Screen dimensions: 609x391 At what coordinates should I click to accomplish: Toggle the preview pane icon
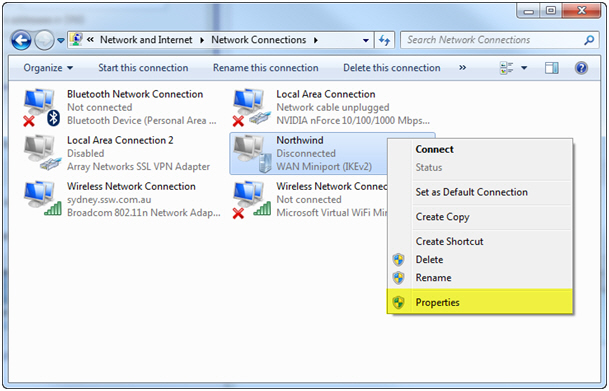coord(552,68)
